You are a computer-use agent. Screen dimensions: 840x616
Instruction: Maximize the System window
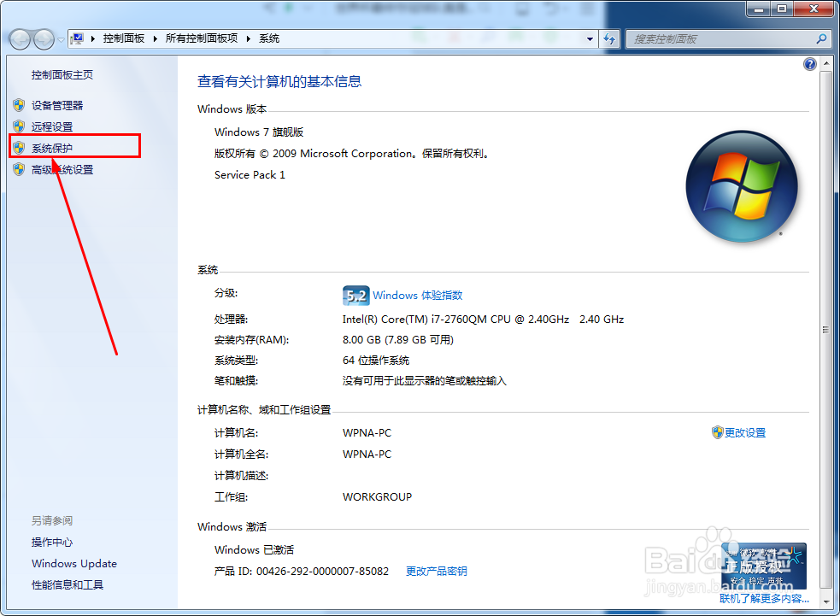782,9
